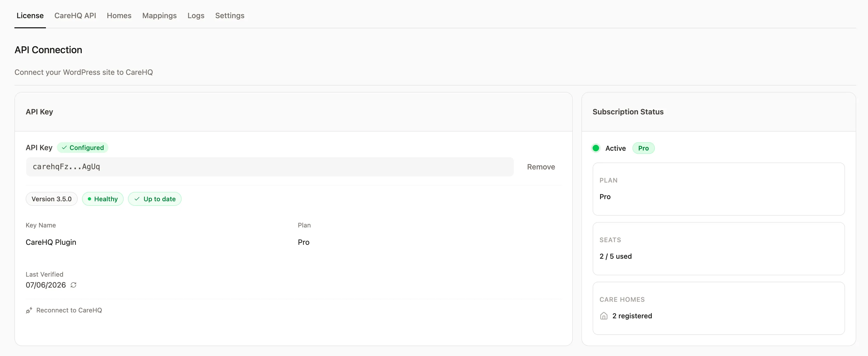Click the Remove API key button
868x356 pixels.
coord(541,167)
